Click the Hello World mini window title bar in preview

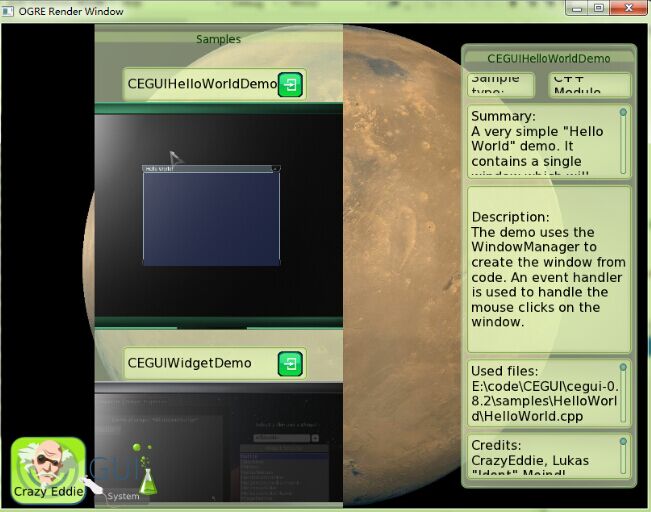click(211, 169)
